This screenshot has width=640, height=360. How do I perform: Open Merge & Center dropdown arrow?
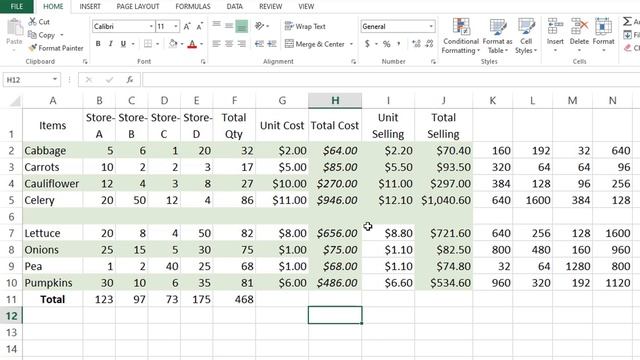(x=351, y=44)
